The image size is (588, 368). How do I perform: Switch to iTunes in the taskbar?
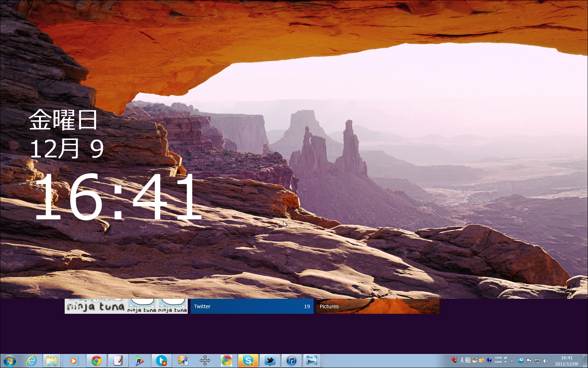[x=292, y=361]
